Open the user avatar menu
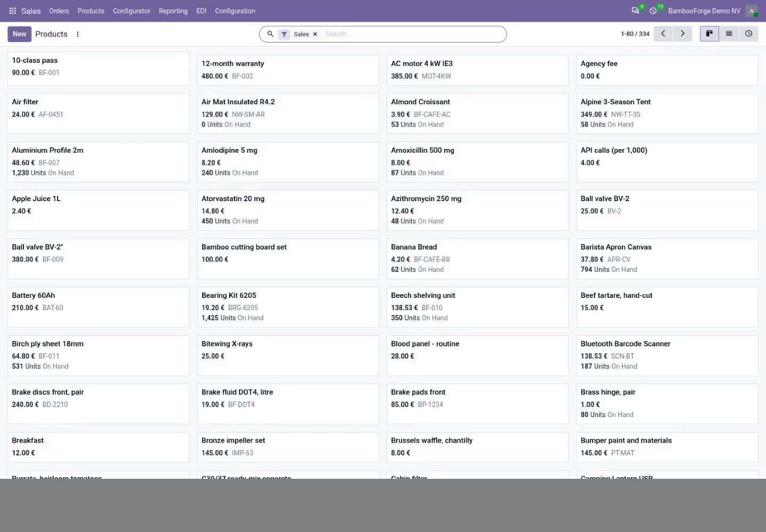 click(752, 11)
